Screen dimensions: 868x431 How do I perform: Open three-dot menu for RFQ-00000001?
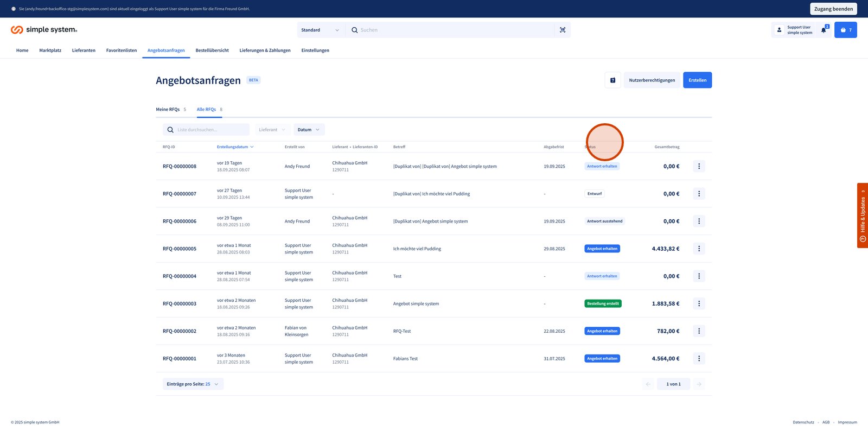pos(699,358)
